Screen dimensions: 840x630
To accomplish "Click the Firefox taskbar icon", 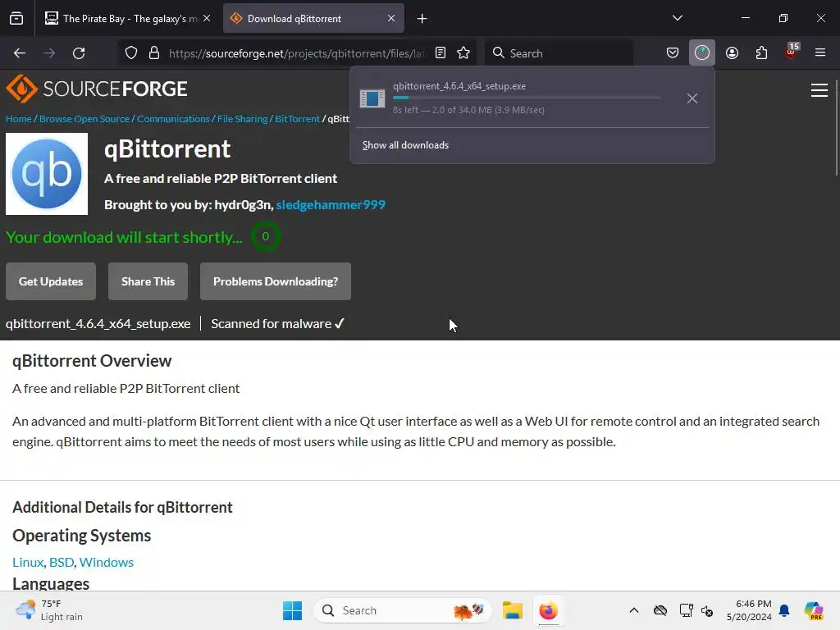I will [548, 610].
